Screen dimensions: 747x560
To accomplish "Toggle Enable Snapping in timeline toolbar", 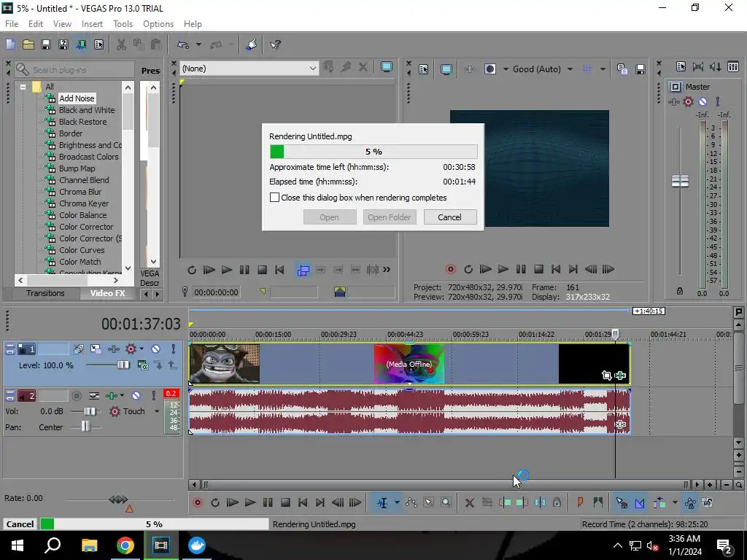I will tap(622, 502).
